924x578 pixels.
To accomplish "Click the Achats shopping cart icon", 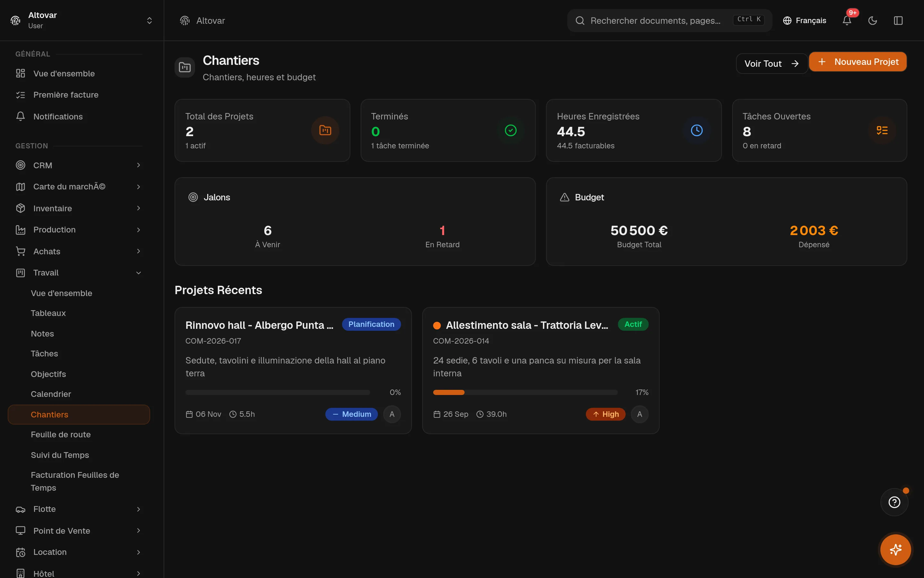I will coord(21,251).
